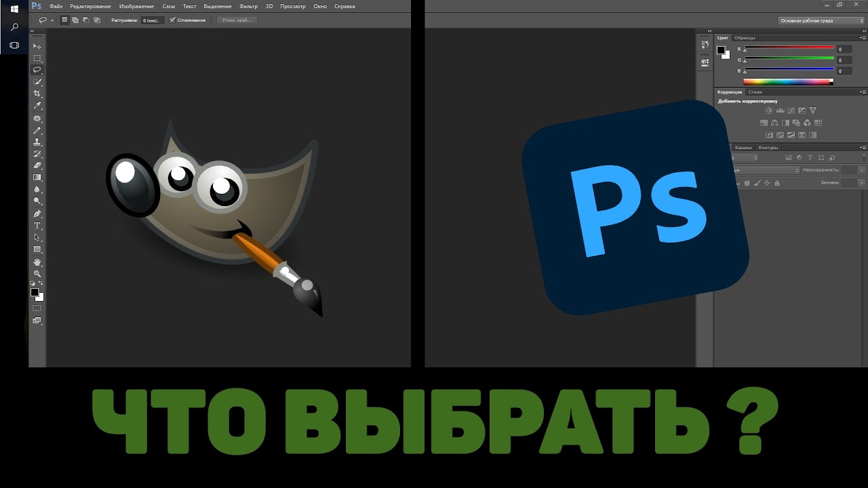The image size is (868, 488).
Task: Switch to the Образцы tab
Action: click(745, 38)
